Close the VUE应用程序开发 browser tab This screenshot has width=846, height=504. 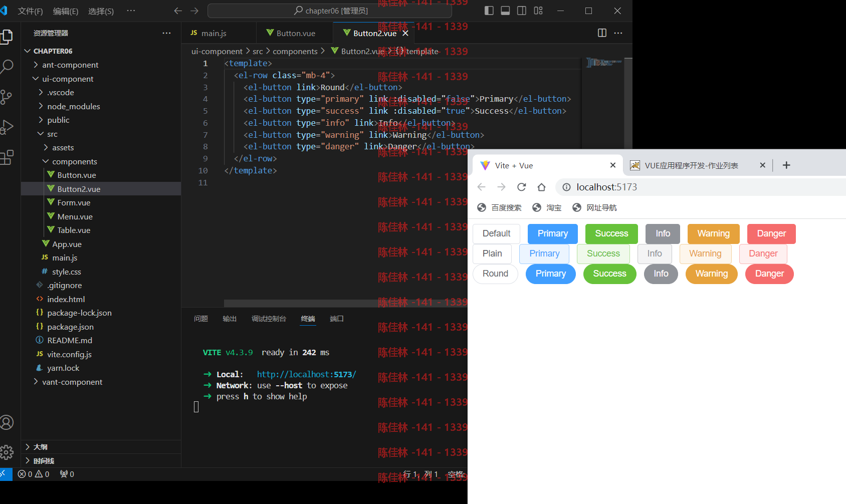tap(762, 165)
